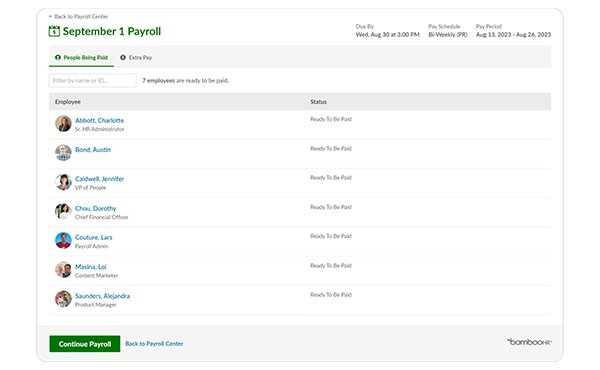The width and height of the screenshot is (600, 370).
Task: Focus the Filter by name or ID field
Action: coord(93,81)
